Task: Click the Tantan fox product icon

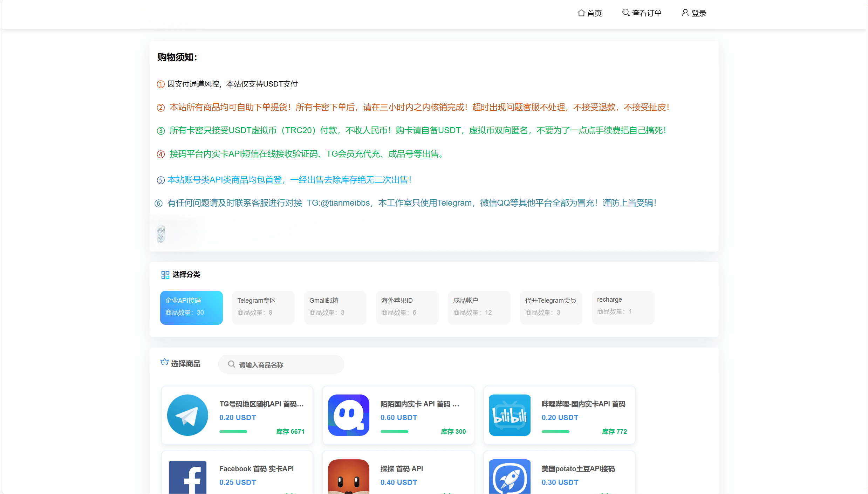Action: [x=348, y=477]
